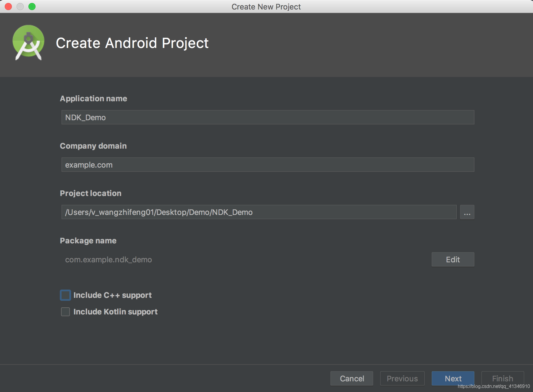
Task: Click Edit to modify the package name
Action: [452, 259]
